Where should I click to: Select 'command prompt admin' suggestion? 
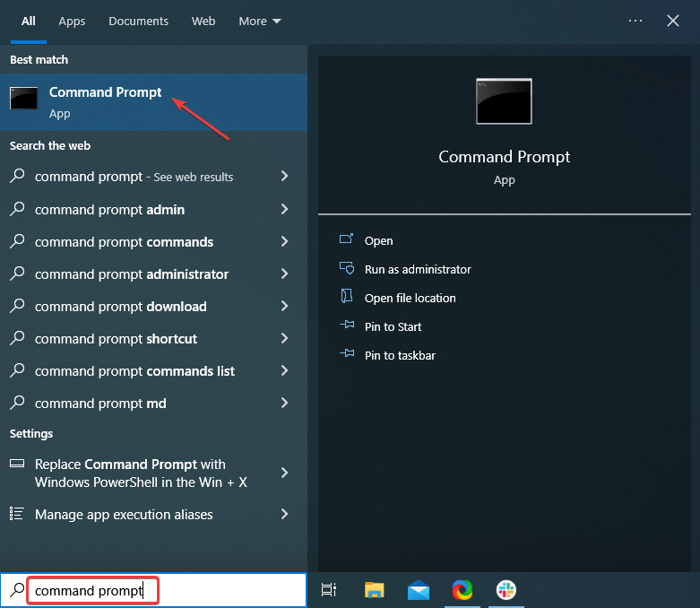153,209
